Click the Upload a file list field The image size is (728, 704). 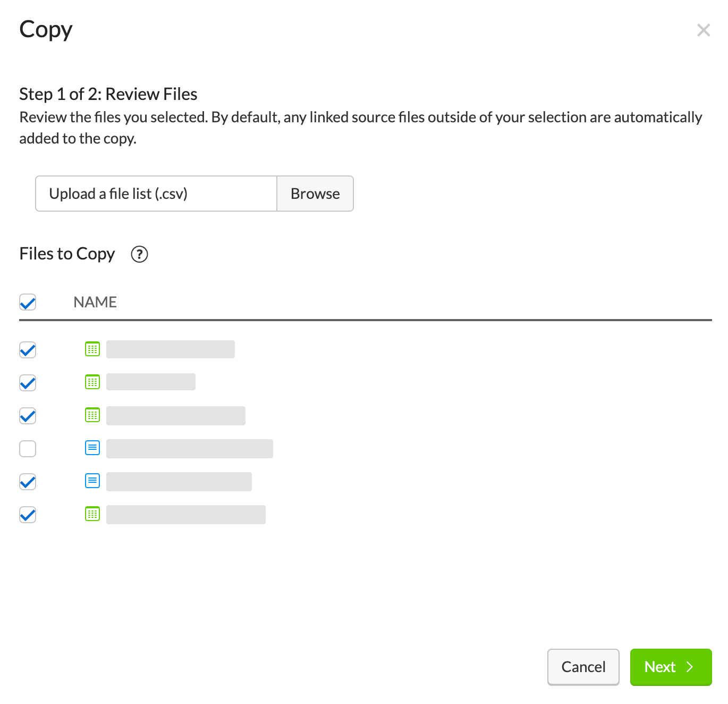click(156, 194)
